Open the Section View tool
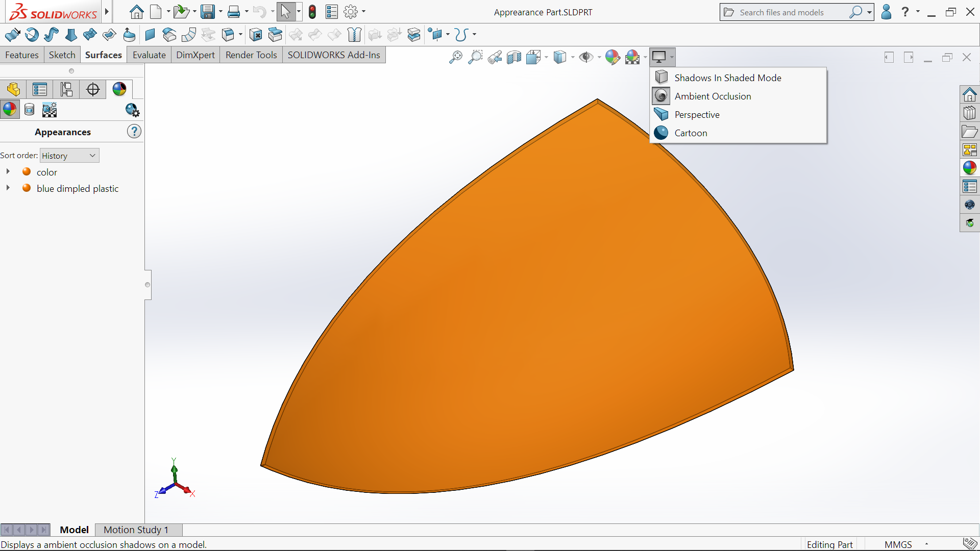Image resolution: width=980 pixels, height=551 pixels. pyautogui.click(x=514, y=57)
